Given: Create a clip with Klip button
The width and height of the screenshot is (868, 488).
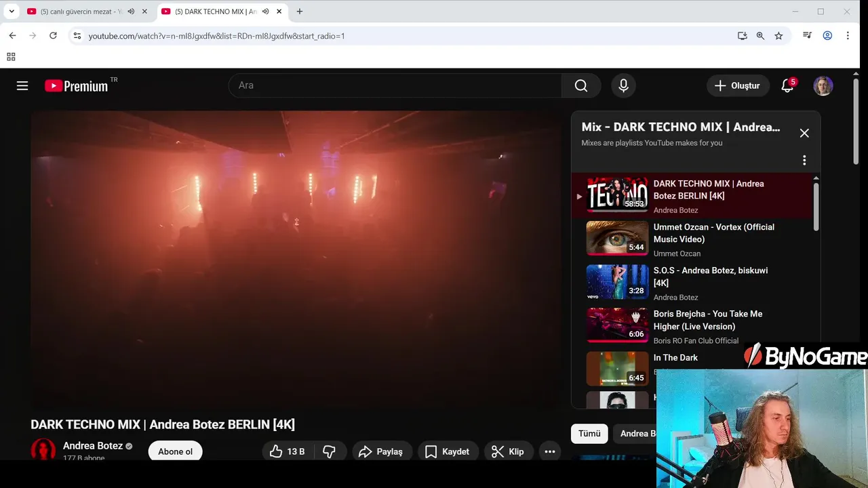Looking at the screenshot, I should click(x=509, y=451).
